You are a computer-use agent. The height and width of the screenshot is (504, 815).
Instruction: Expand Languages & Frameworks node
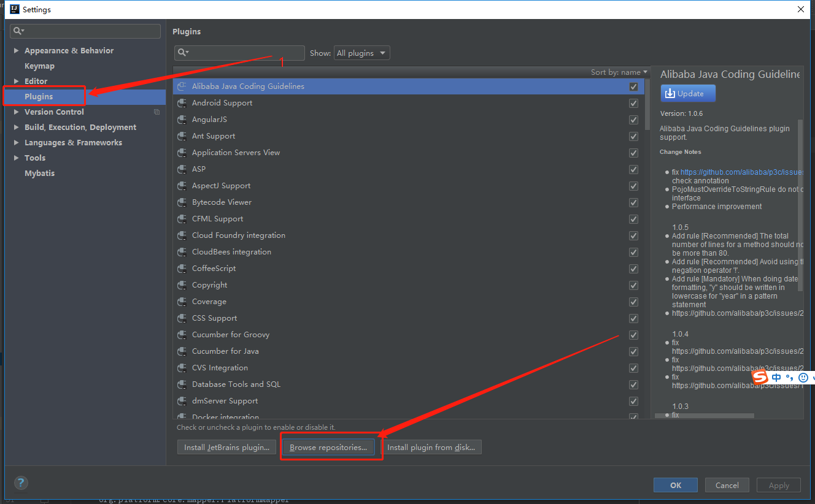click(x=16, y=142)
